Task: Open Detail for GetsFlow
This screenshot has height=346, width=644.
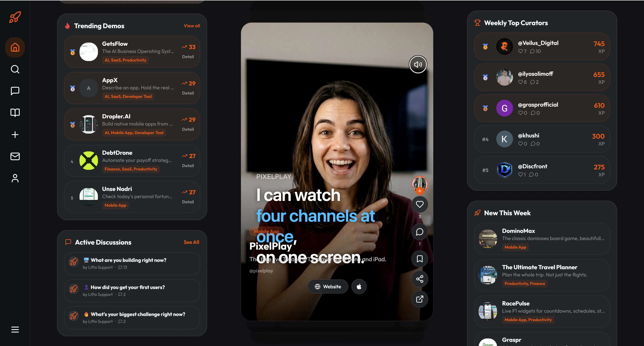Action: pyautogui.click(x=188, y=57)
